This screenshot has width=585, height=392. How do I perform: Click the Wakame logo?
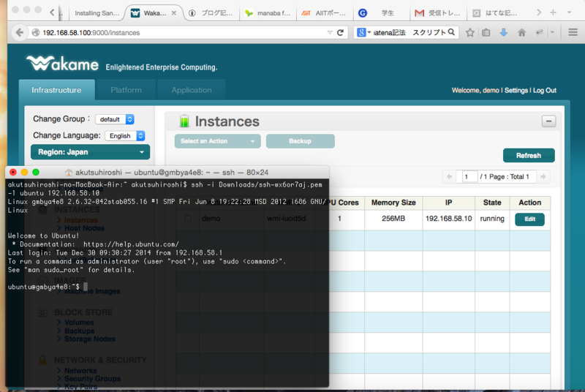point(63,64)
